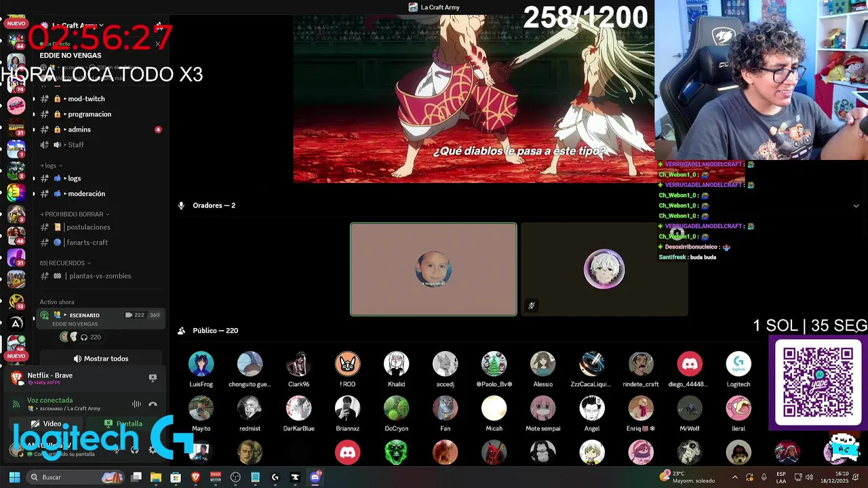Open the postulaciones channel
Image resolution: width=868 pixels, height=488 pixels.
[100, 227]
